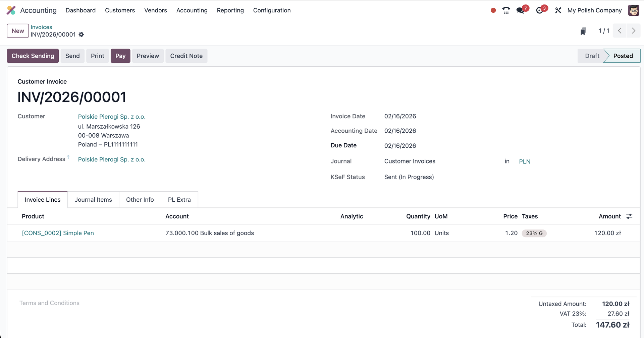Click the Accounting app logo icon
644x338 pixels.
[x=11, y=10]
